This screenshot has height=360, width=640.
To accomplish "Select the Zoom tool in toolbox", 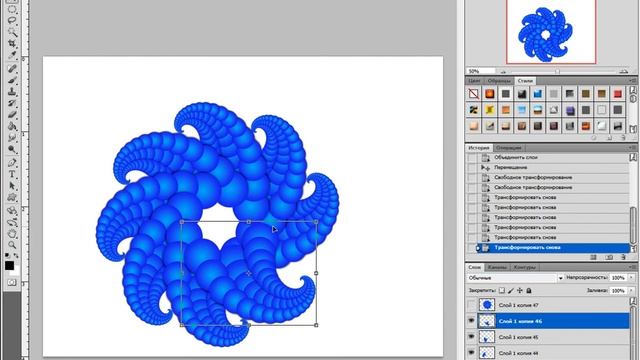I will click(12, 245).
